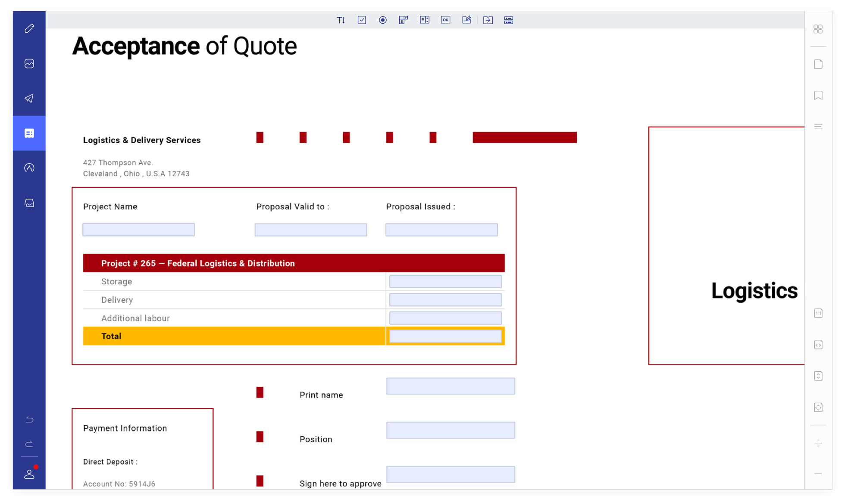The height and width of the screenshot is (504, 845).
Task: Select the Dropdown combo box tool
Action: coord(403,20)
